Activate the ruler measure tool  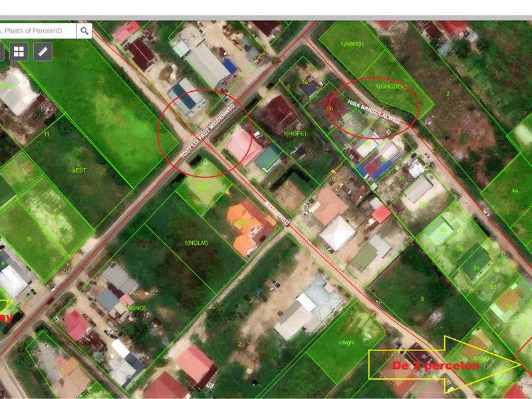(x=43, y=51)
